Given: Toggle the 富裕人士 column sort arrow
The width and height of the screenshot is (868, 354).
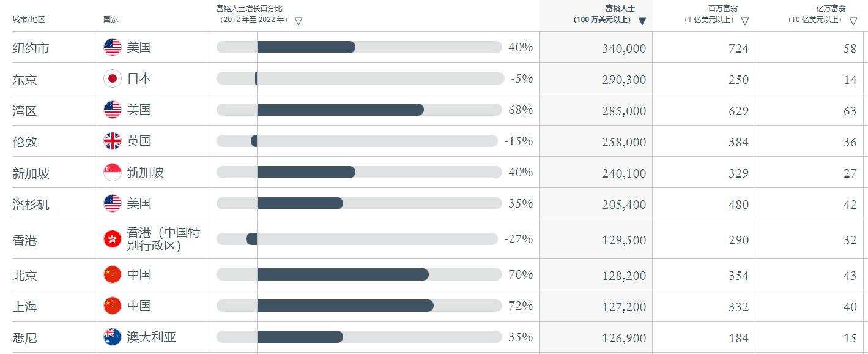Looking at the screenshot, I should point(642,21).
